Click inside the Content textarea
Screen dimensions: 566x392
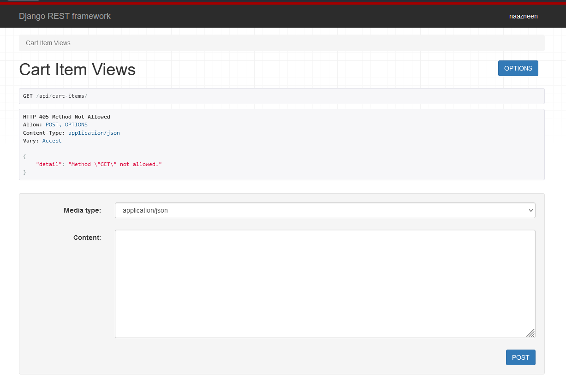tap(325, 284)
